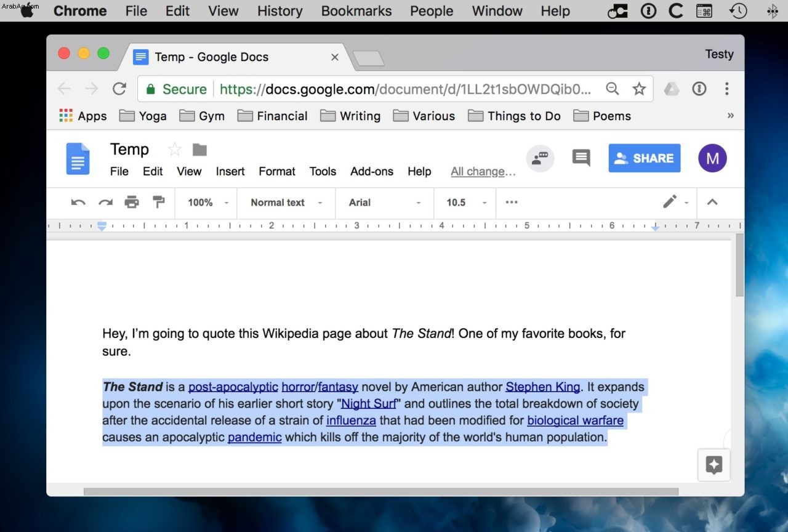Open a new tab with the blank tab button

click(368, 58)
